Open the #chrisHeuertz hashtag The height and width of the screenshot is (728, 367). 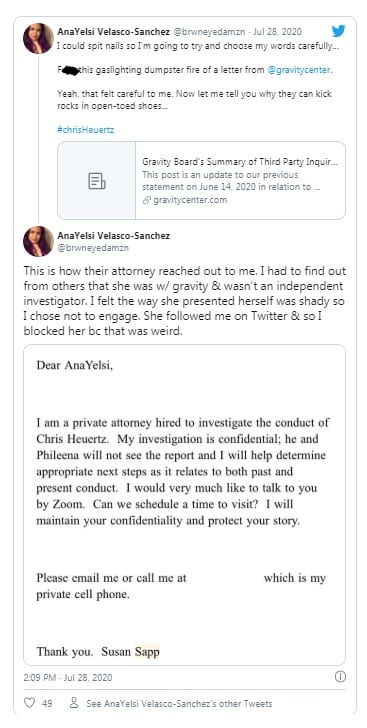85,130
